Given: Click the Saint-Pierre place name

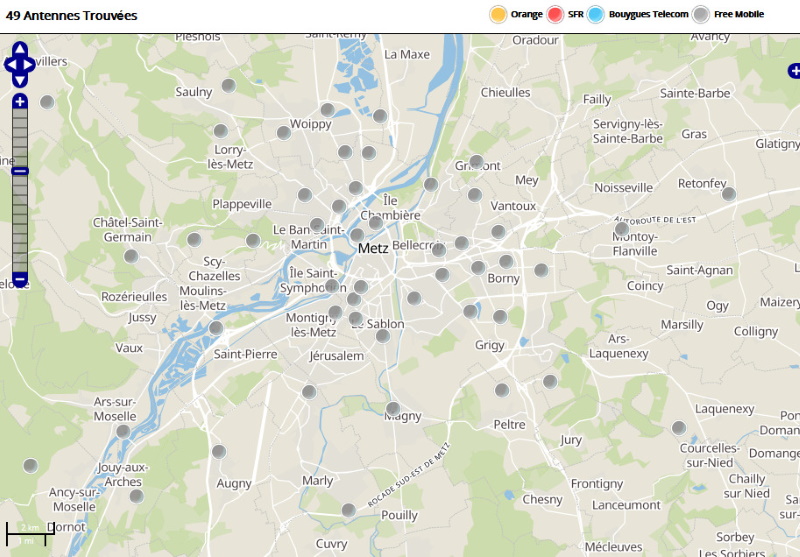Looking at the screenshot, I should [x=245, y=354].
